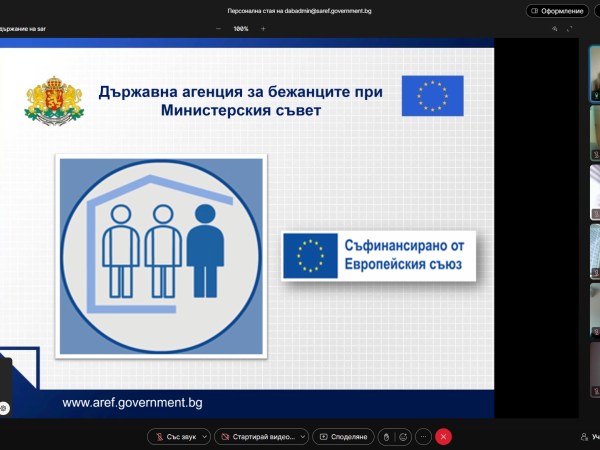The width and height of the screenshot is (600, 450).
Task: Click www.aref.government.bg text on slide
Action: click(132, 403)
